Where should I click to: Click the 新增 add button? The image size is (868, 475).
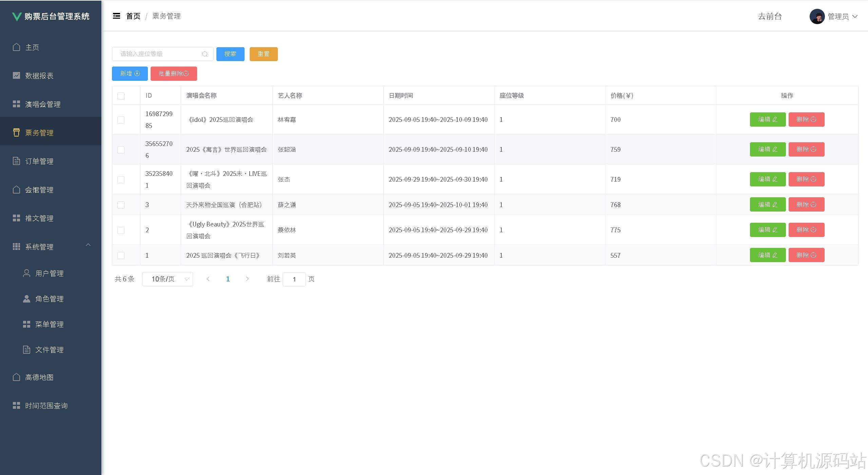[130, 74]
